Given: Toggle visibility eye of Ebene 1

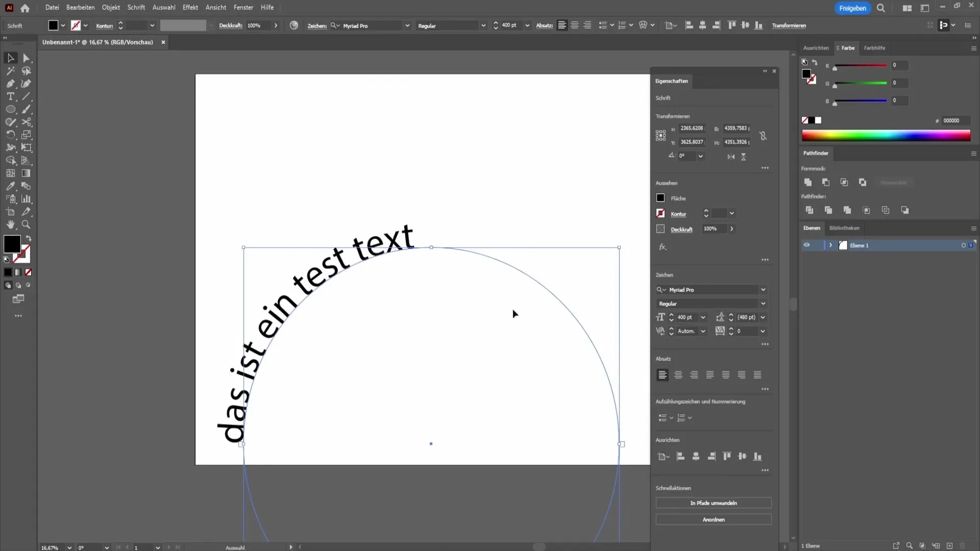Looking at the screenshot, I should pyautogui.click(x=806, y=245).
